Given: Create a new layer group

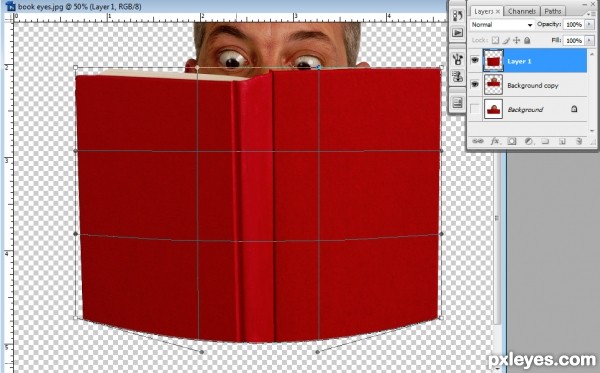Looking at the screenshot, I should pos(545,141).
